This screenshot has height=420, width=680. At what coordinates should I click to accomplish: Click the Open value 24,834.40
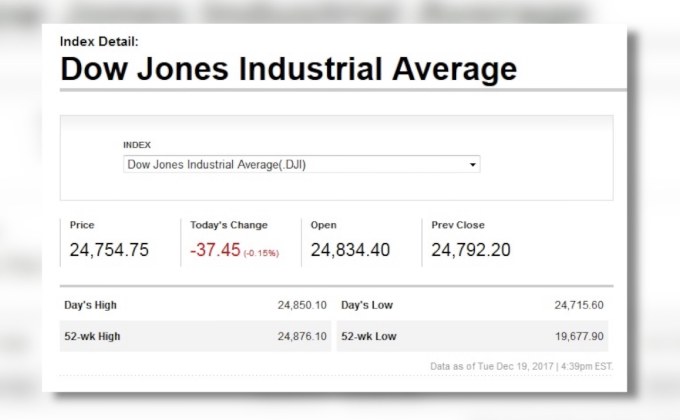[x=350, y=250]
